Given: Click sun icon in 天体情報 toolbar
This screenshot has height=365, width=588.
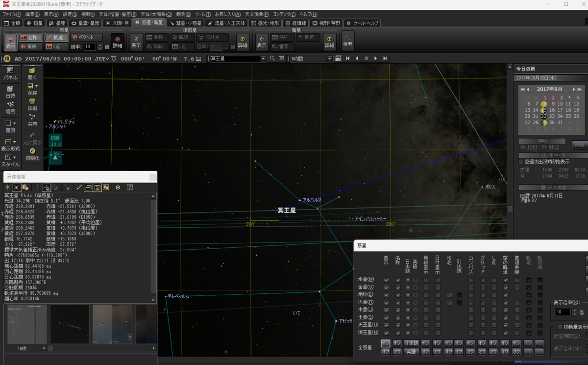Looking at the screenshot, I should pos(7,187).
